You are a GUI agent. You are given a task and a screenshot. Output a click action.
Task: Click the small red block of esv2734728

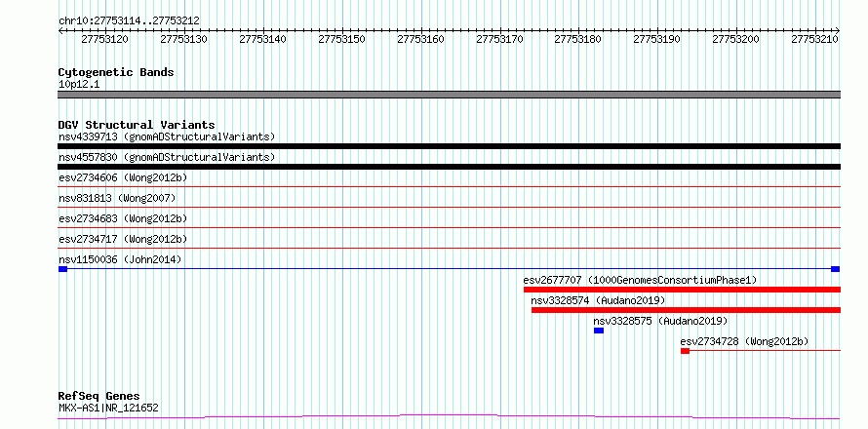click(x=685, y=351)
